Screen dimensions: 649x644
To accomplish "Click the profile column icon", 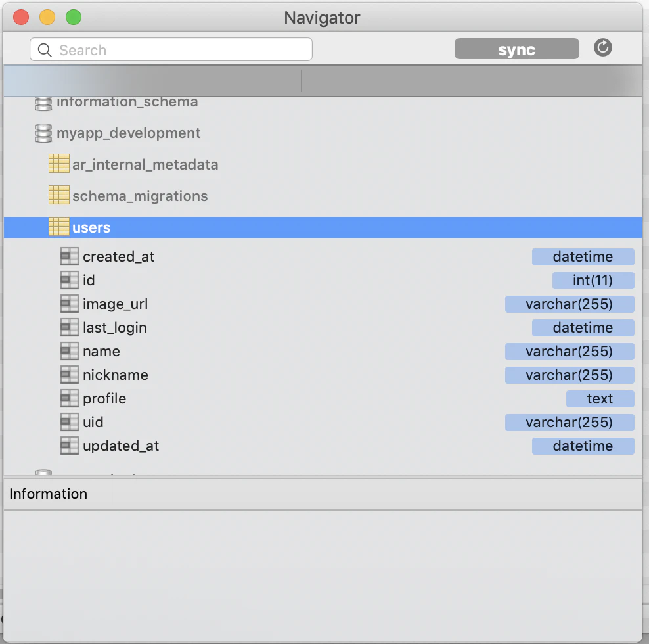I will coord(69,398).
